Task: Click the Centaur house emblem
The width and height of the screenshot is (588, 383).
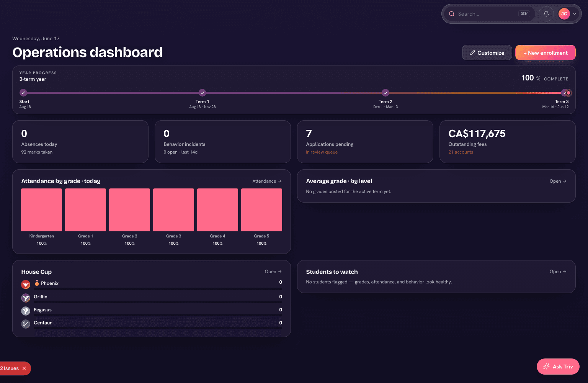Action: click(x=26, y=324)
